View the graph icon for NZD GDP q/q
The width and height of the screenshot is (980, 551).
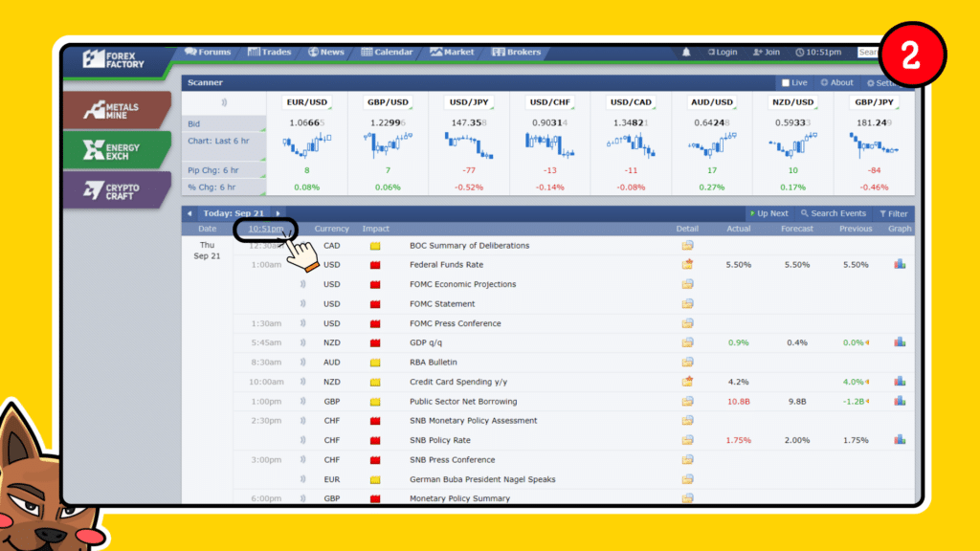(899, 342)
